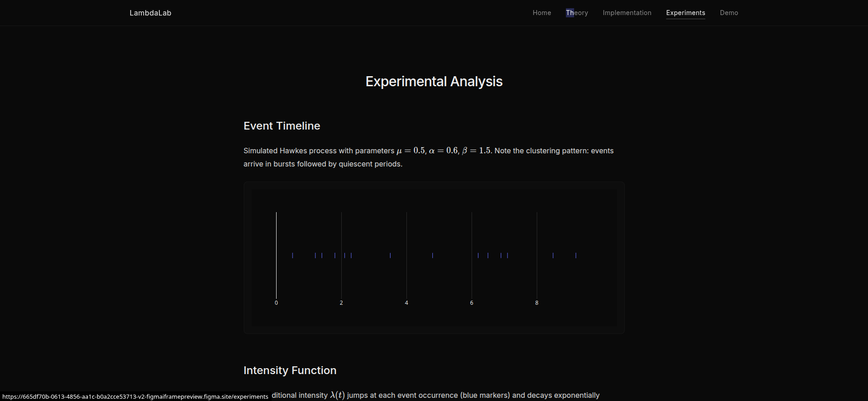
Task: Click axis tick label 0
Action: coord(276,303)
